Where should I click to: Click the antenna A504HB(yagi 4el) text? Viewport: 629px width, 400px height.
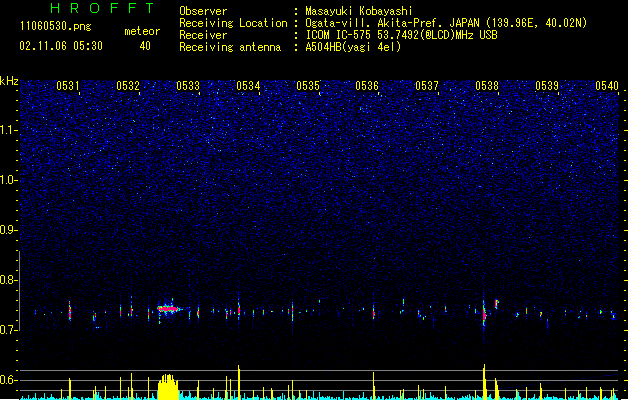pyautogui.click(x=353, y=47)
